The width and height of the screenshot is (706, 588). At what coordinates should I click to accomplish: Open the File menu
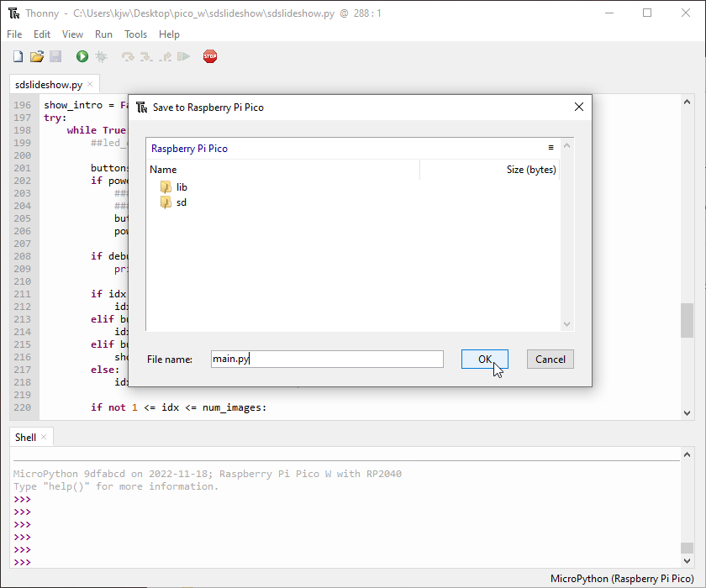(14, 34)
